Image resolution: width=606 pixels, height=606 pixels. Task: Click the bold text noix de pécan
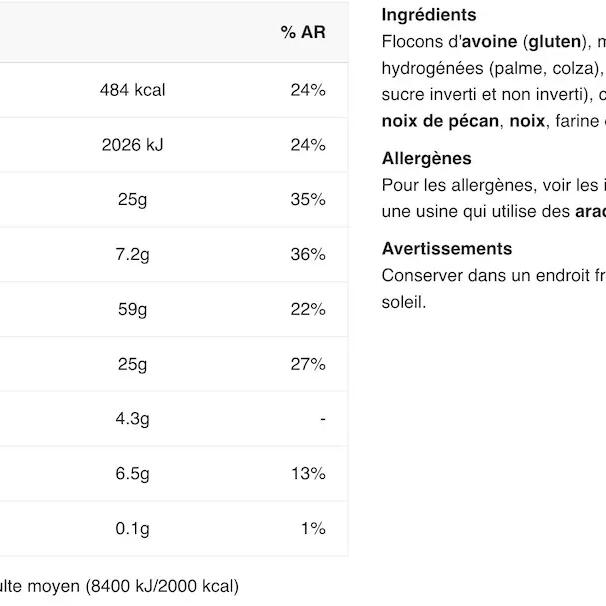click(439, 121)
